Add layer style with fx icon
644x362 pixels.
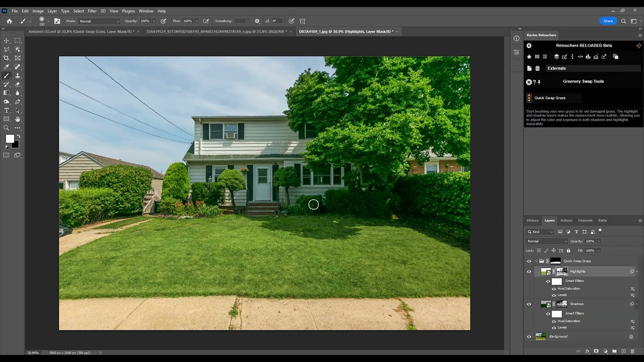(587, 351)
